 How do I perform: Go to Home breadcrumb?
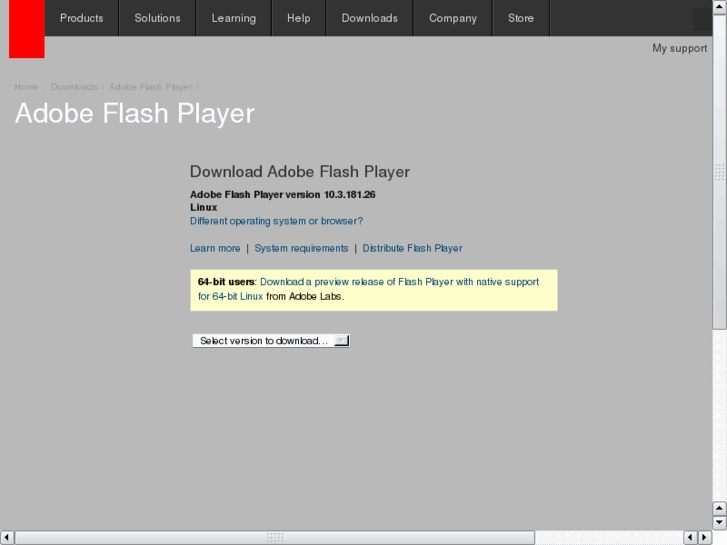(26, 87)
